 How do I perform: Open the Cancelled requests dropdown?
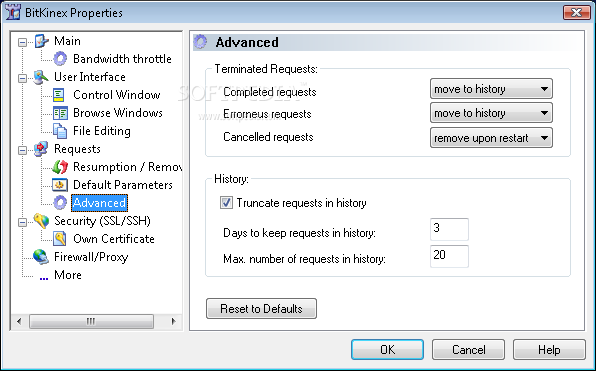[x=491, y=138]
